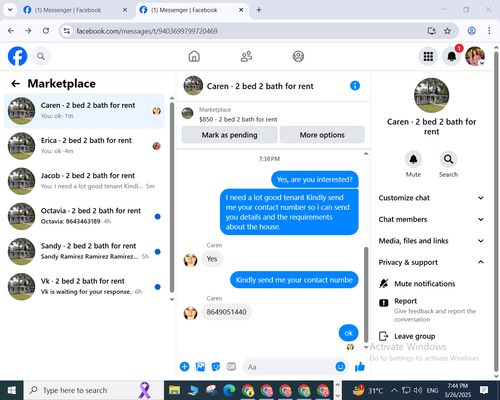Search in conversation via magnifier icon

tap(448, 159)
